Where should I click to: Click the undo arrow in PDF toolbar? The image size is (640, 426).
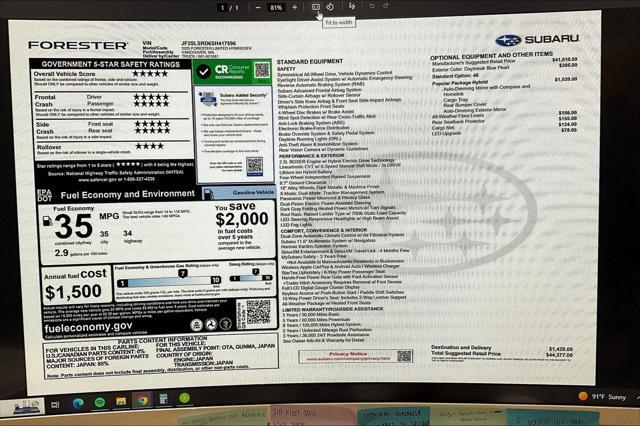[x=371, y=6]
